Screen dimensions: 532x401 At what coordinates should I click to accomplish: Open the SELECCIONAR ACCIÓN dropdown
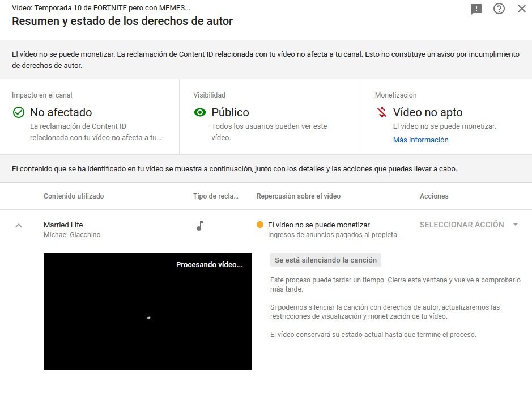[469, 225]
